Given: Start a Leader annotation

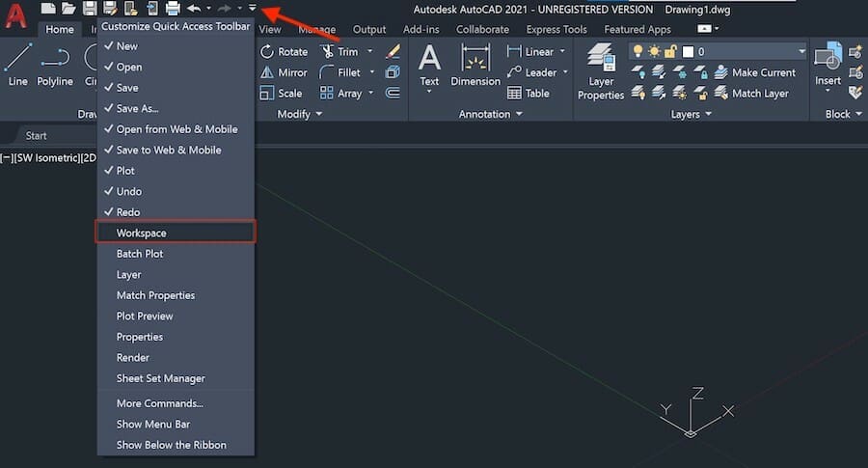Looking at the screenshot, I should tap(532, 72).
